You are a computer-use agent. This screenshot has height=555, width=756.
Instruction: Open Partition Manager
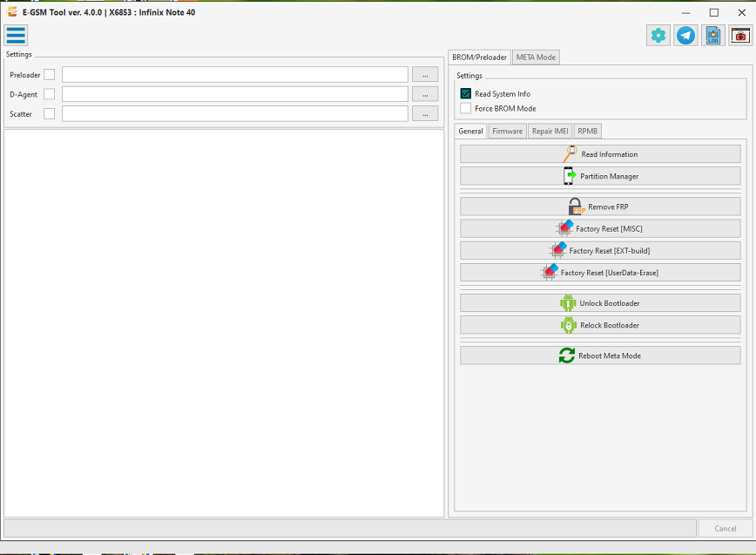click(x=600, y=176)
